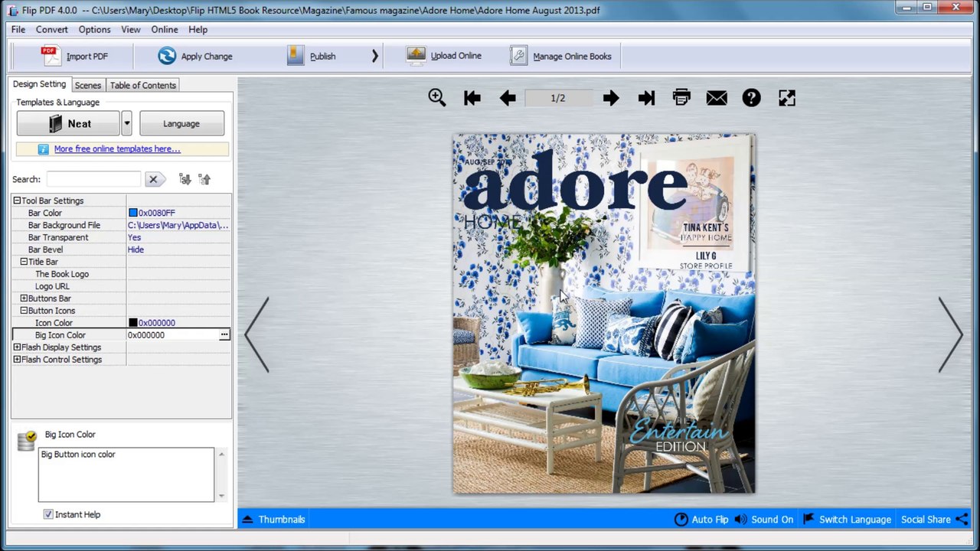Toggle the Instant Help checkbox
The height and width of the screenshot is (551, 980).
48,514
